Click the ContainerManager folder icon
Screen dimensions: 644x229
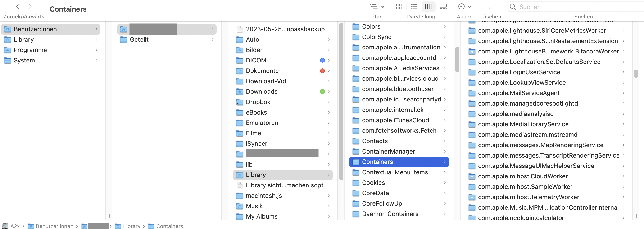point(355,151)
